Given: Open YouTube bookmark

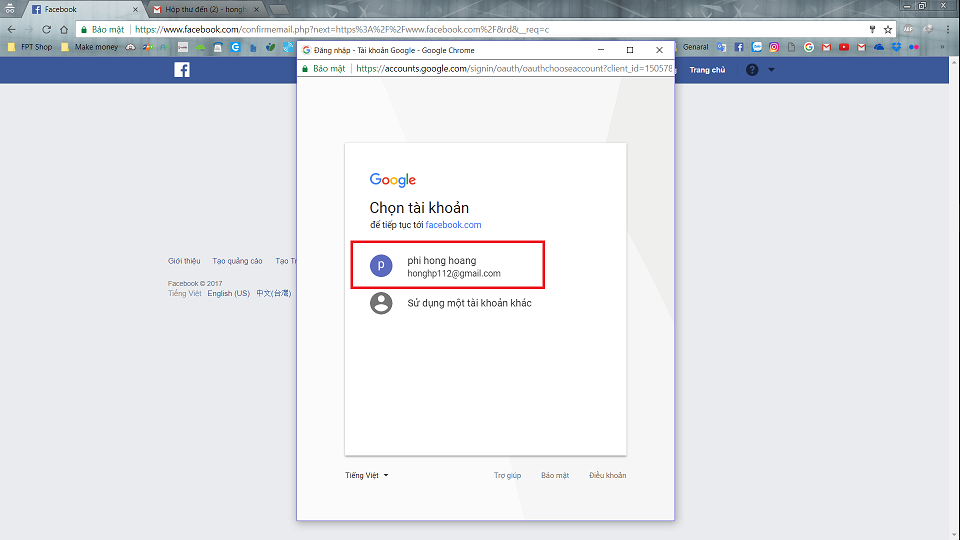Looking at the screenshot, I should coord(844,47).
